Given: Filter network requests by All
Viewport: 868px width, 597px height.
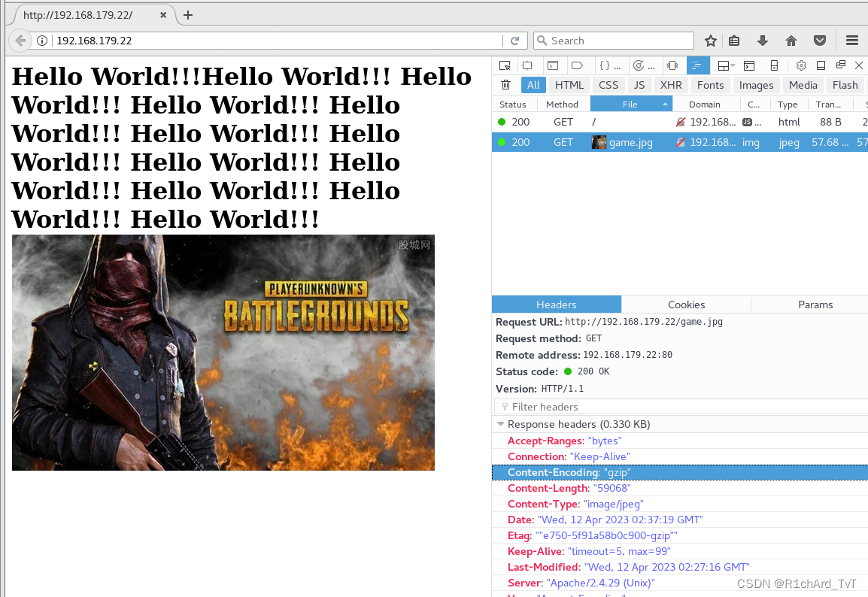Looking at the screenshot, I should (533, 85).
